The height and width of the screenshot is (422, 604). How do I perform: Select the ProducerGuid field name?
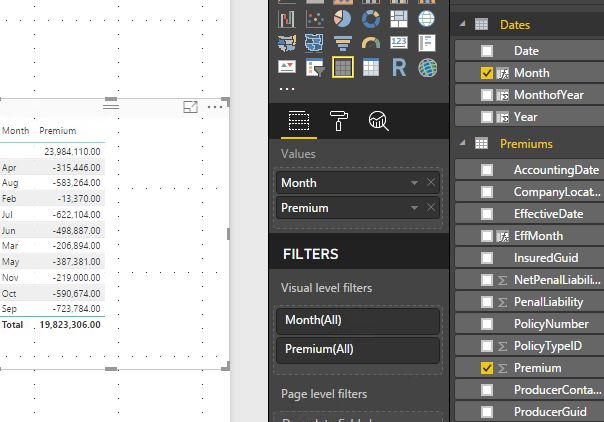point(550,412)
